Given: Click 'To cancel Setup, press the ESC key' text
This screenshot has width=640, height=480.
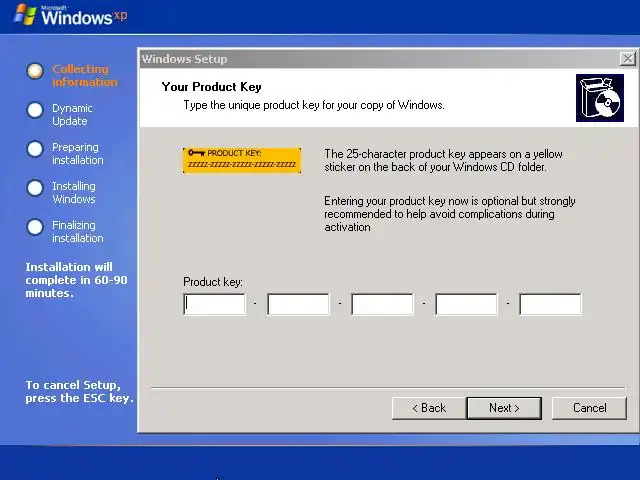Looking at the screenshot, I should click(x=80, y=391).
